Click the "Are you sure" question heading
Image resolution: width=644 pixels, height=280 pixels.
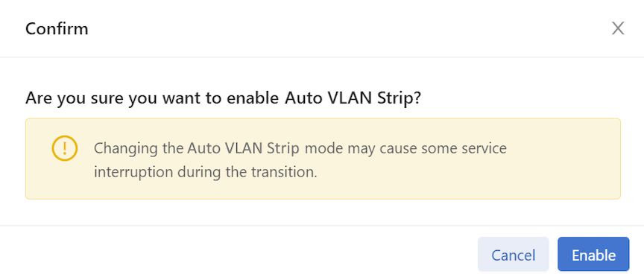(x=224, y=98)
